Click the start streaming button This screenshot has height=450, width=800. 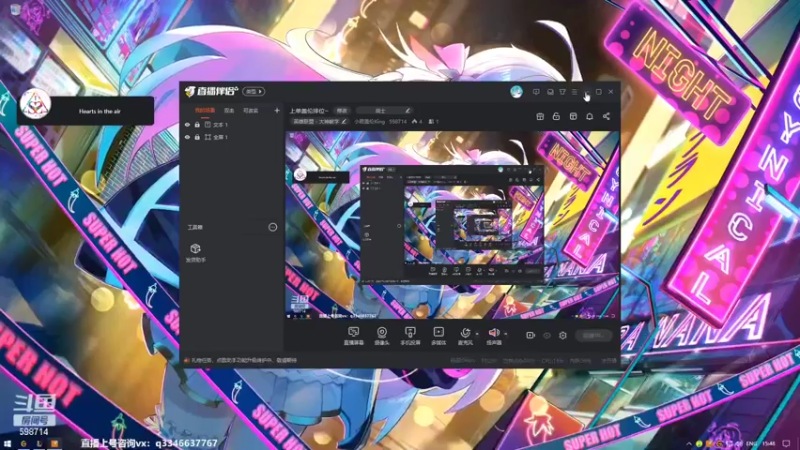(x=593, y=335)
